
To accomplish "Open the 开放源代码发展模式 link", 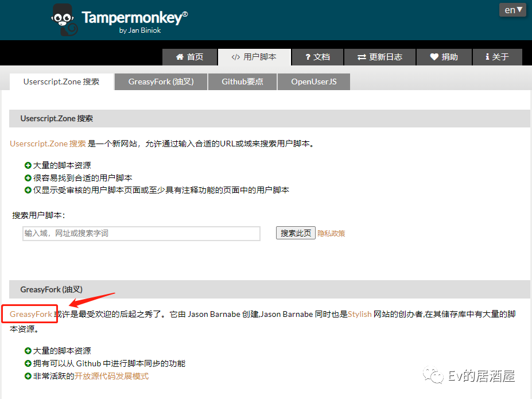I will (111, 376).
